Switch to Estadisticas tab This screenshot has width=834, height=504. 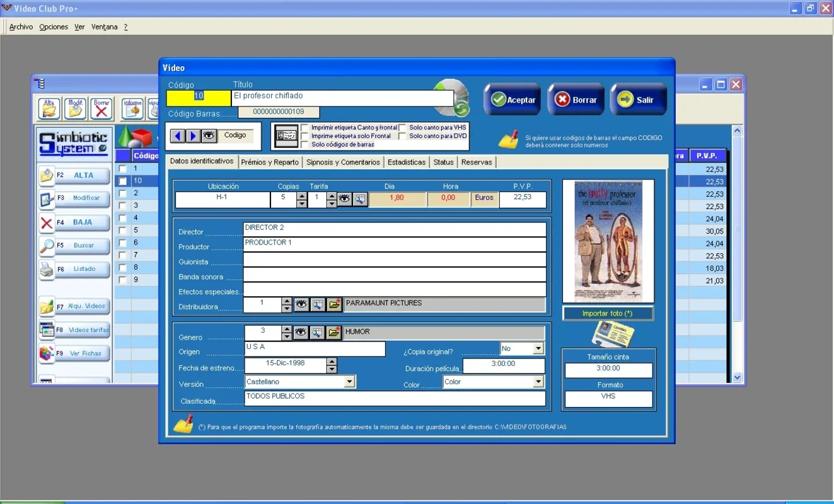click(407, 162)
